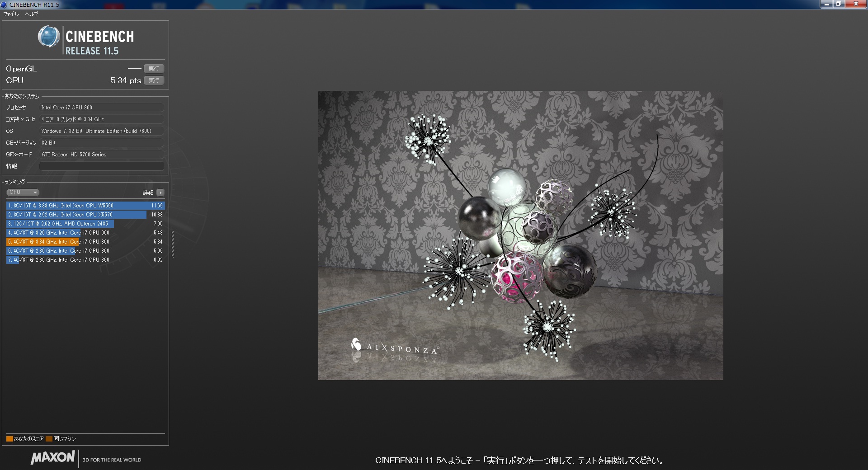
Task: Open the ファイル menu
Action: 11,14
